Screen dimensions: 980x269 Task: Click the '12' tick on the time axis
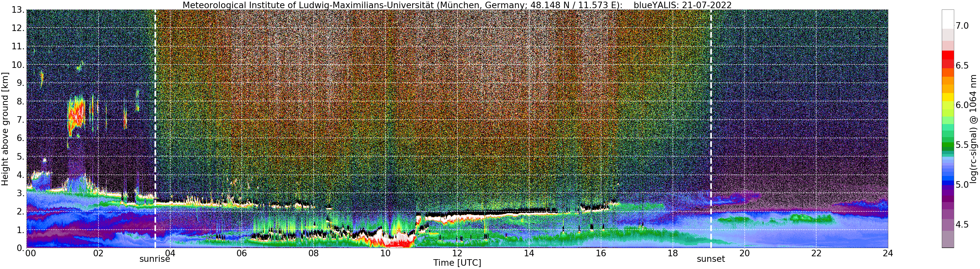[x=457, y=253]
